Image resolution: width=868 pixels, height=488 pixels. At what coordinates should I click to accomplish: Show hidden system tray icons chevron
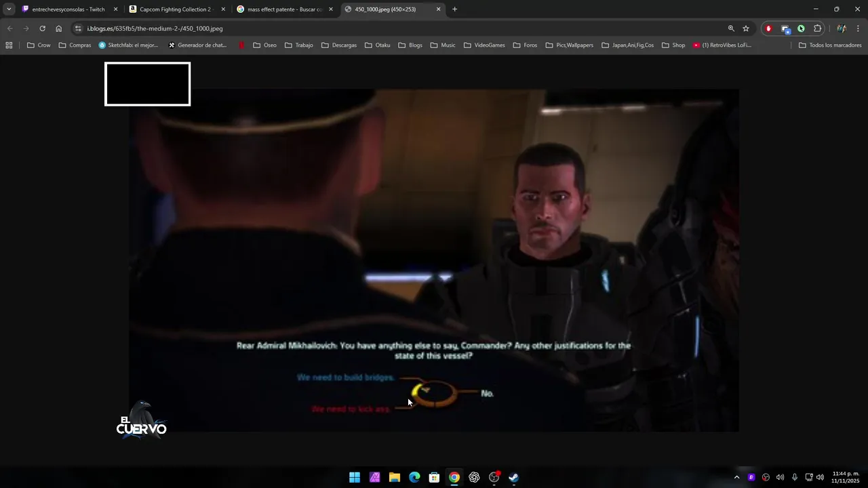(x=736, y=477)
